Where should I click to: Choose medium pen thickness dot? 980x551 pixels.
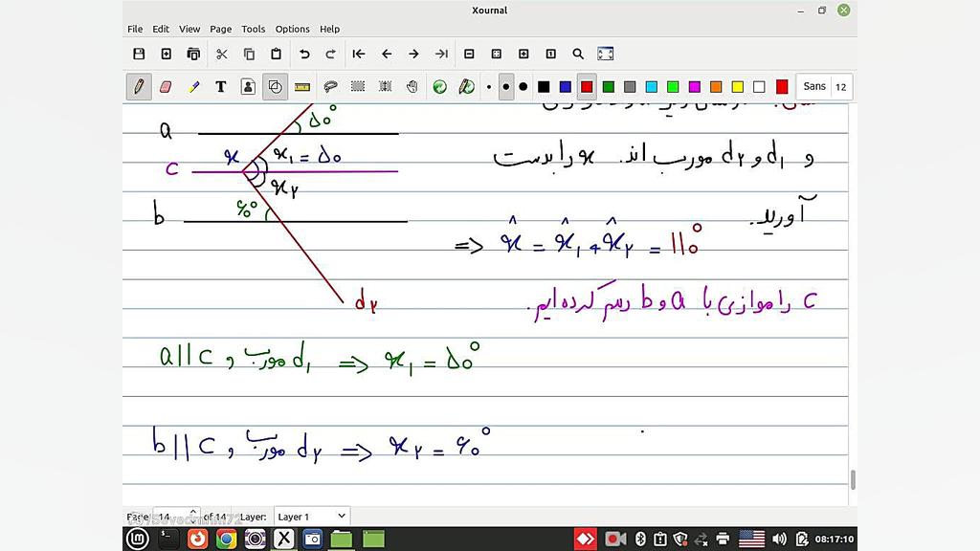point(506,87)
